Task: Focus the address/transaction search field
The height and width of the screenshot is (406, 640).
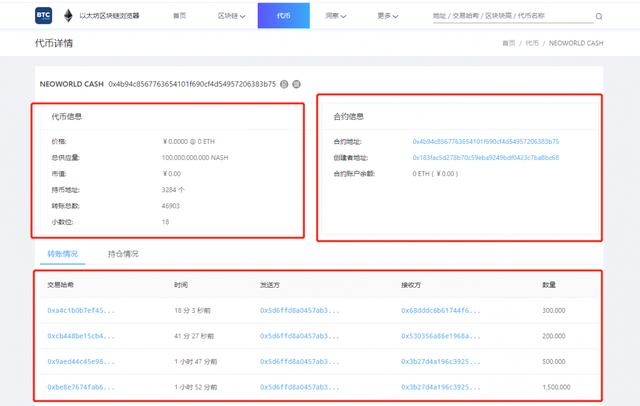Action: pyautogui.click(x=513, y=16)
